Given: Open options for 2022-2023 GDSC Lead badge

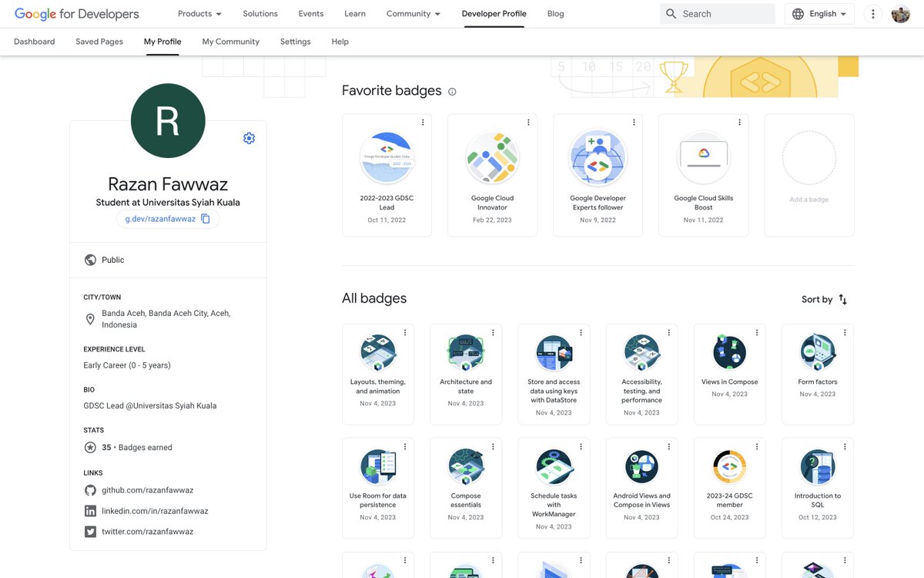Looking at the screenshot, I should point(423,123).
